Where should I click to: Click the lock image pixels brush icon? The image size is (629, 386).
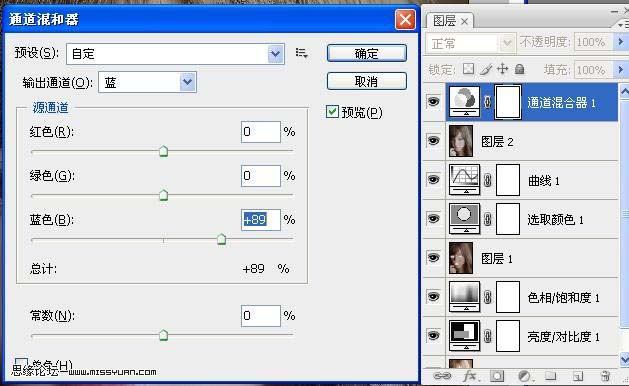click(x=486, y=69)
